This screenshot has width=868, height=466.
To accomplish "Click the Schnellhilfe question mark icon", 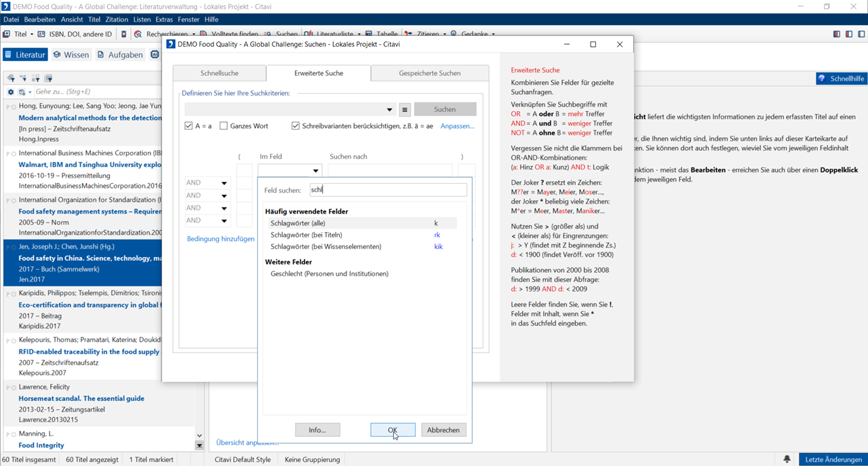I will pos(822,79).
